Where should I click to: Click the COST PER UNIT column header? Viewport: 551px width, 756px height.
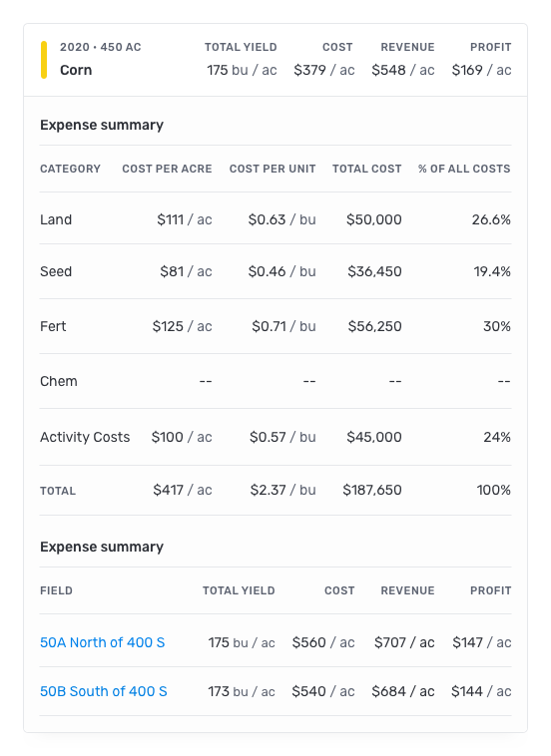[273, 169]
